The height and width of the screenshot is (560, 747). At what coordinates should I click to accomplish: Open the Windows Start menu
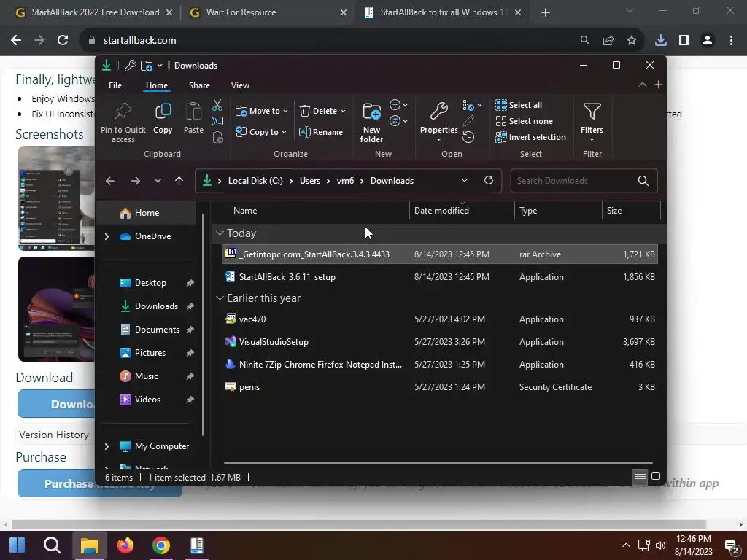click(x=18, y=545)
